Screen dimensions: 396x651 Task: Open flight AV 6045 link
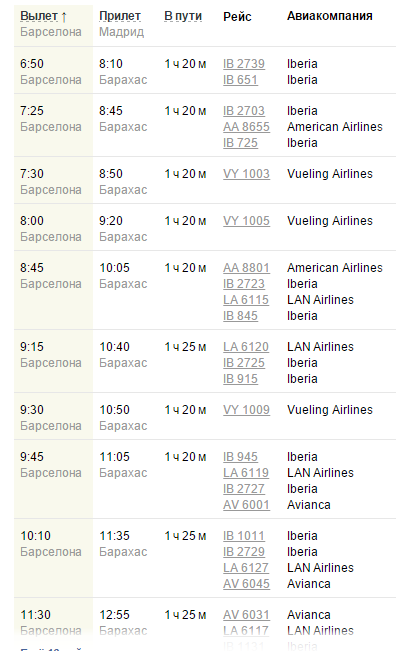[x=246, y=584]
